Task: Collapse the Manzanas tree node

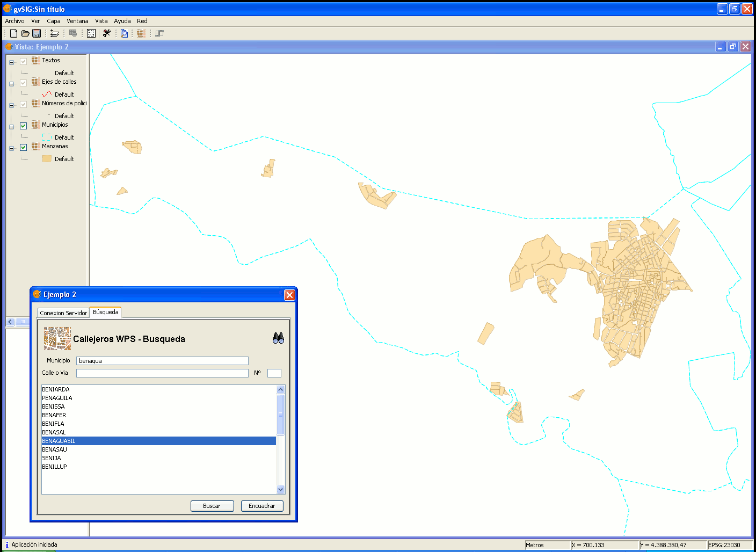Action: click(11, 148)
